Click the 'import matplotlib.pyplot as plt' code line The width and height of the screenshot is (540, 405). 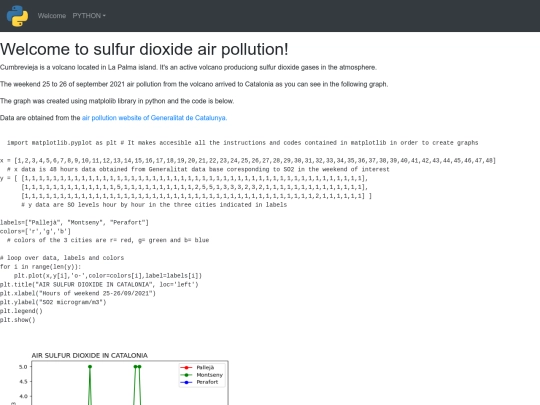pyautogui.click(x=242, y=143)
